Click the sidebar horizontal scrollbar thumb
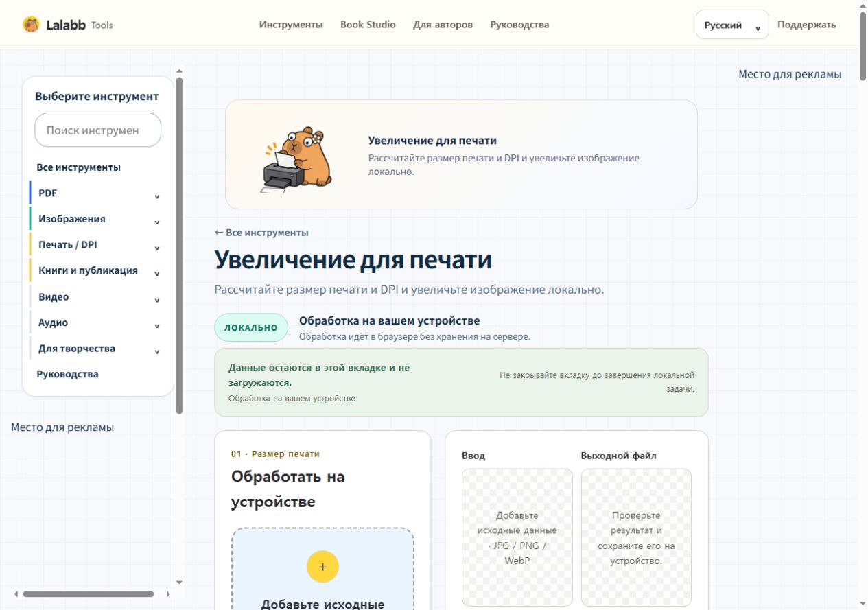 tap(89, 594)
